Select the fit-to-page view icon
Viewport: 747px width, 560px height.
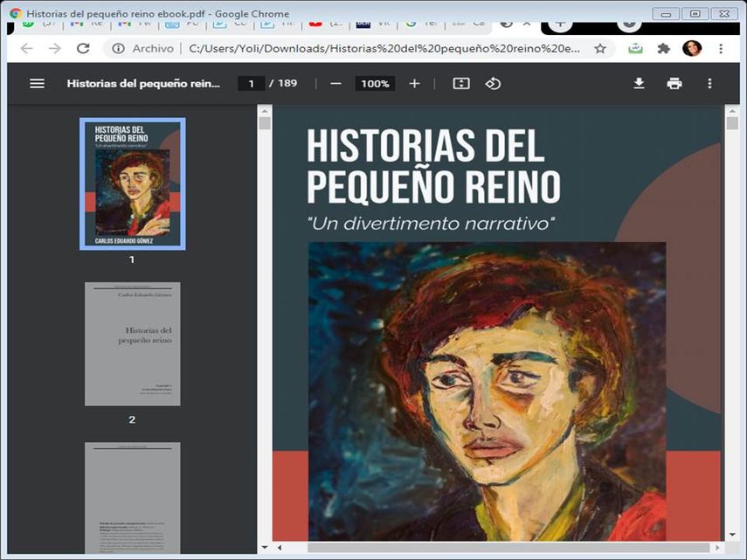(460, 83)
